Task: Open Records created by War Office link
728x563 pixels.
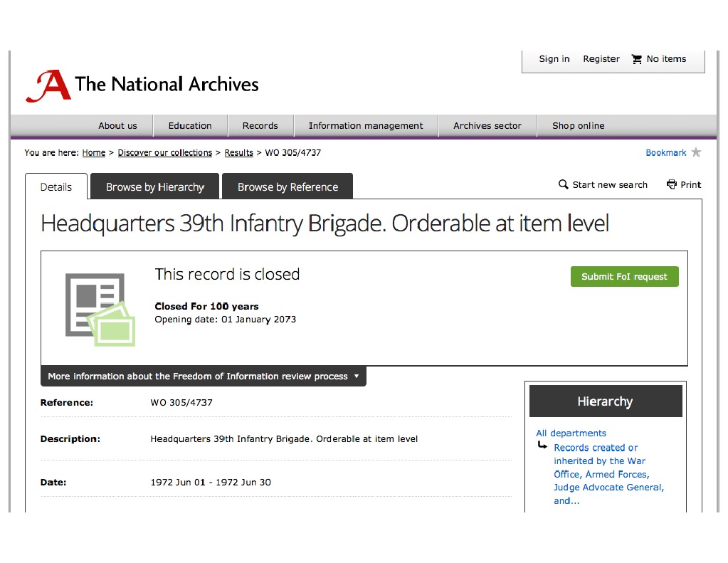Action: [608, 474]
